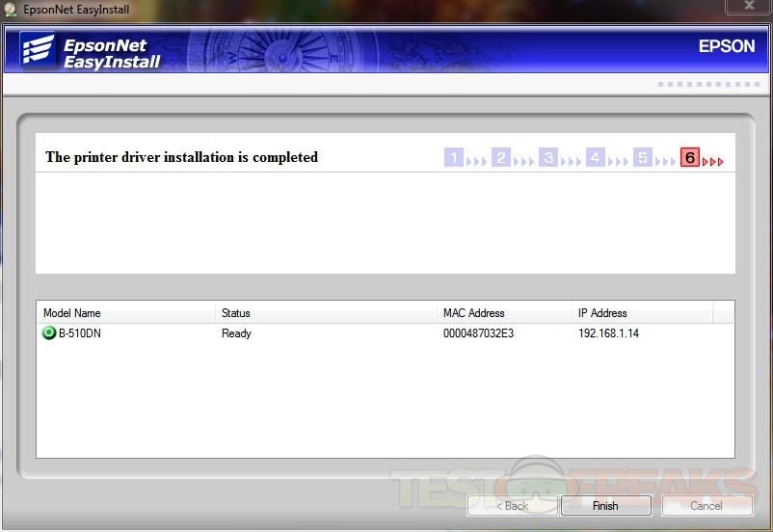Click the EpsonNet EasyInstall logo in banner
773x532 pixels.
pyautogui.click(x=92, y=53)
